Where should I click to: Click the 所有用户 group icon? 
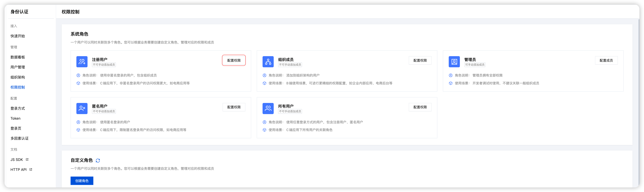pos(268,108)
